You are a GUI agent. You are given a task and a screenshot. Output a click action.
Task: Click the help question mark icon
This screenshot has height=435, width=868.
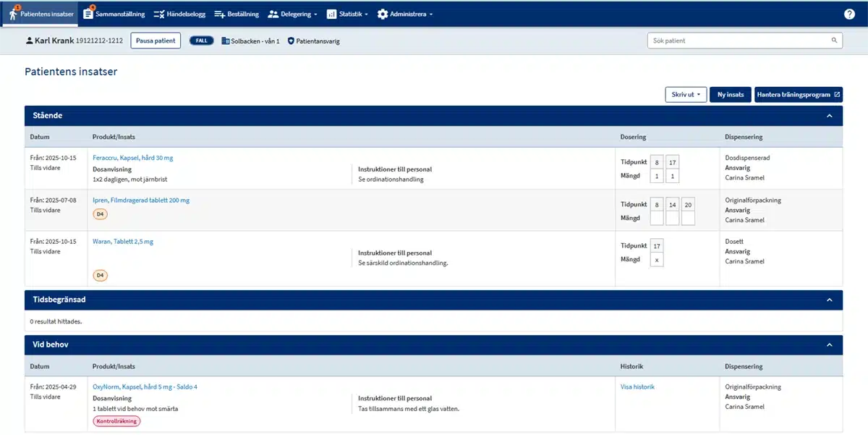click(x=849, y=13)
